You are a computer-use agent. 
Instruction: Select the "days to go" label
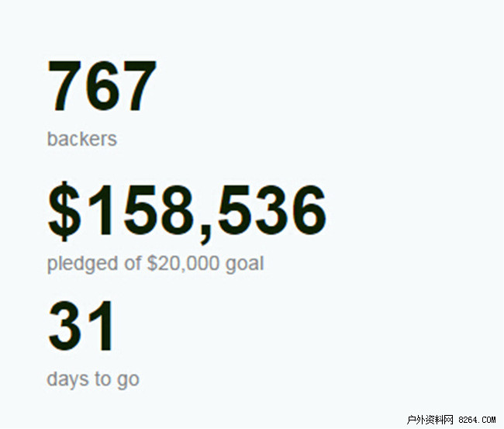pos(93,379)
